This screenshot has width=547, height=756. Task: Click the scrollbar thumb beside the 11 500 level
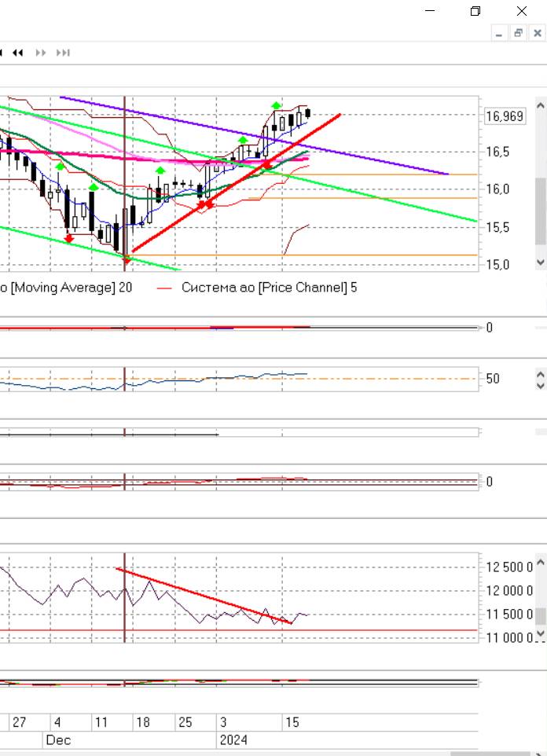(x=541, y=615)
